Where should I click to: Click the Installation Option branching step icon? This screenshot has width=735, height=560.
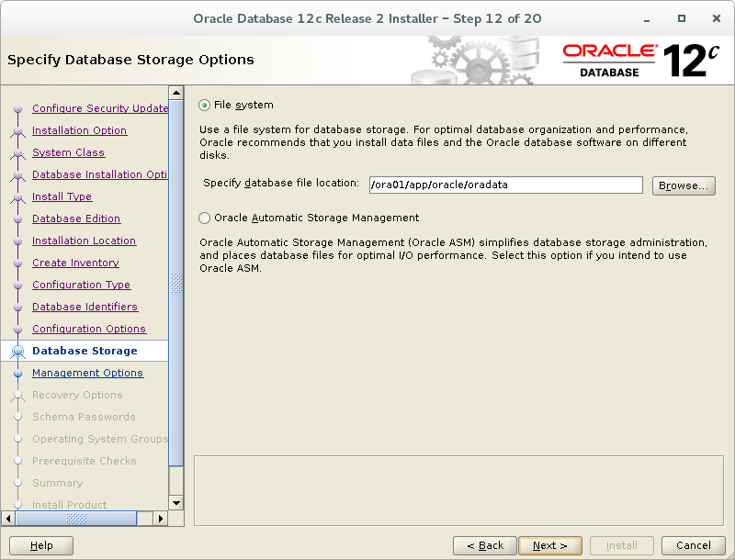click(x=17, y=131)
